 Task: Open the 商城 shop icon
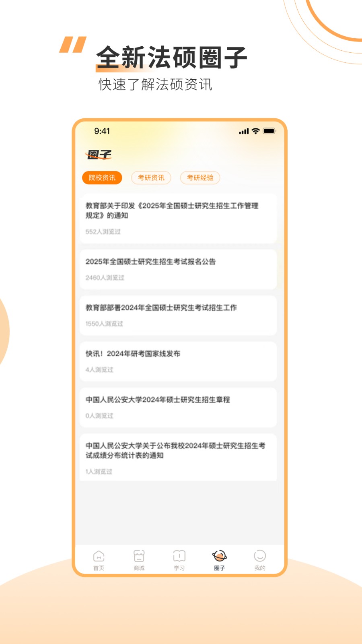(139, 556)
